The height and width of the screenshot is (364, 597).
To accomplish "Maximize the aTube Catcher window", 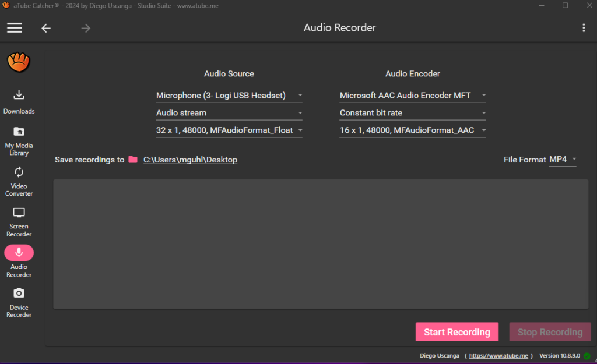I will click(566, 5).
